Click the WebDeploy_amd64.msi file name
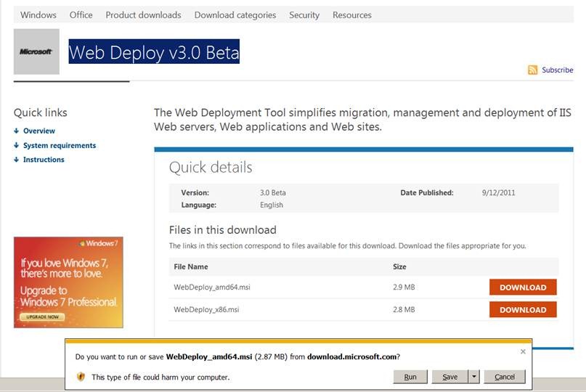Screen dimensions: 586x392 coord(212,287)
